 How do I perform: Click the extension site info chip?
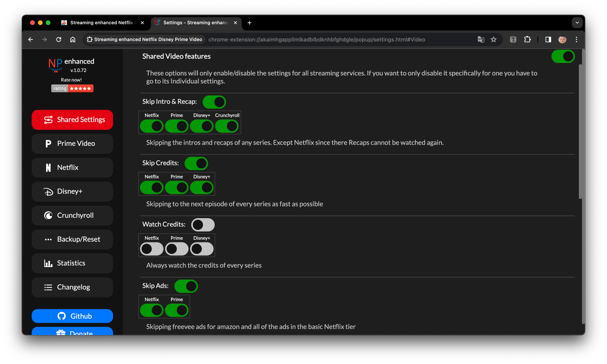(x=145, y=39)
